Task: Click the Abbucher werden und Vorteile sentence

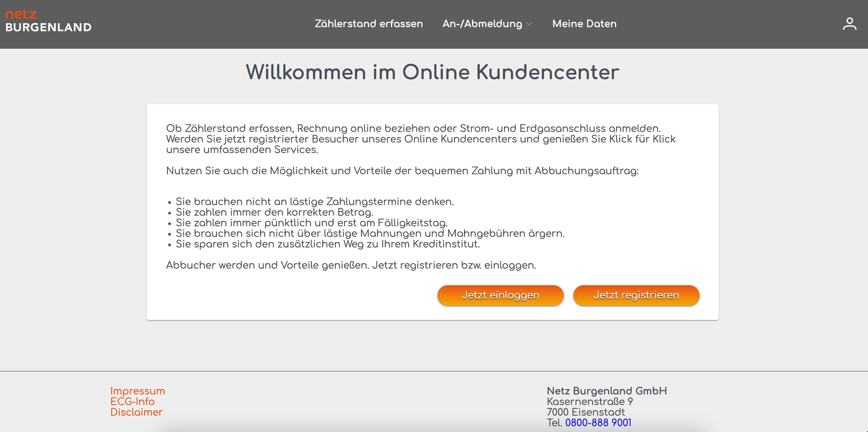Action: [x=351, y=265]
